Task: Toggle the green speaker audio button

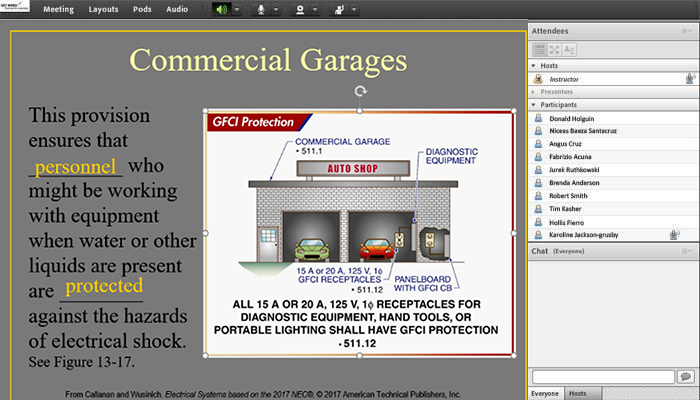Action: (221, 9)
